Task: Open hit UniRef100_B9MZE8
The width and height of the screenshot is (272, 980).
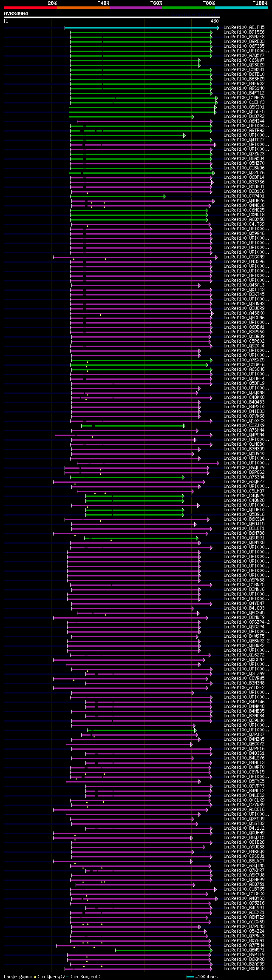Action: pos(244,37)
